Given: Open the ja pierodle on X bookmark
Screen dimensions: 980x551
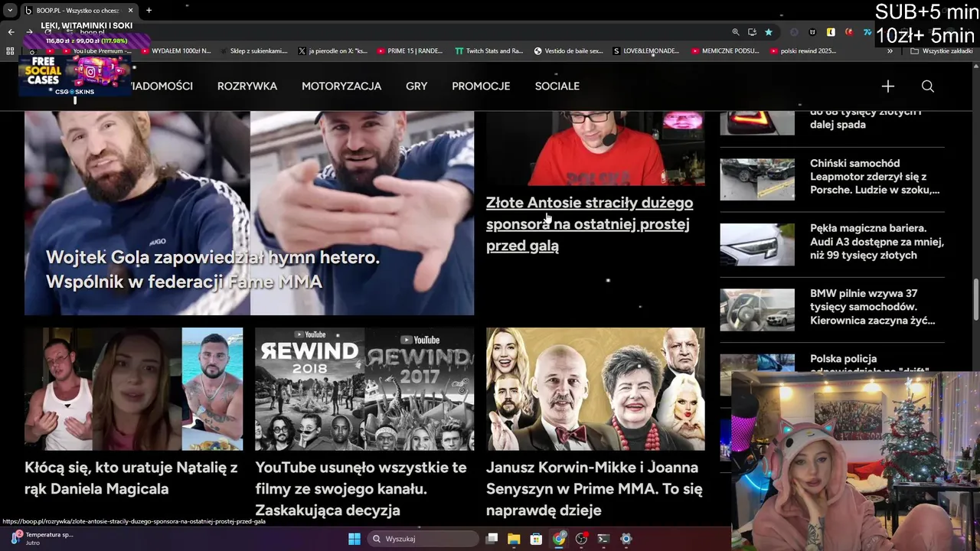Looking at the screenshot, I should coord(332,51).
